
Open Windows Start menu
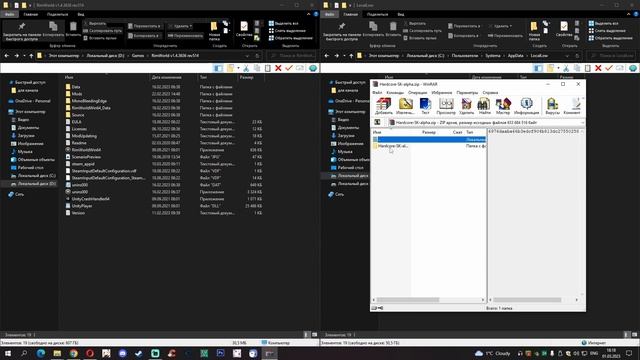click(x=7, y=353)
